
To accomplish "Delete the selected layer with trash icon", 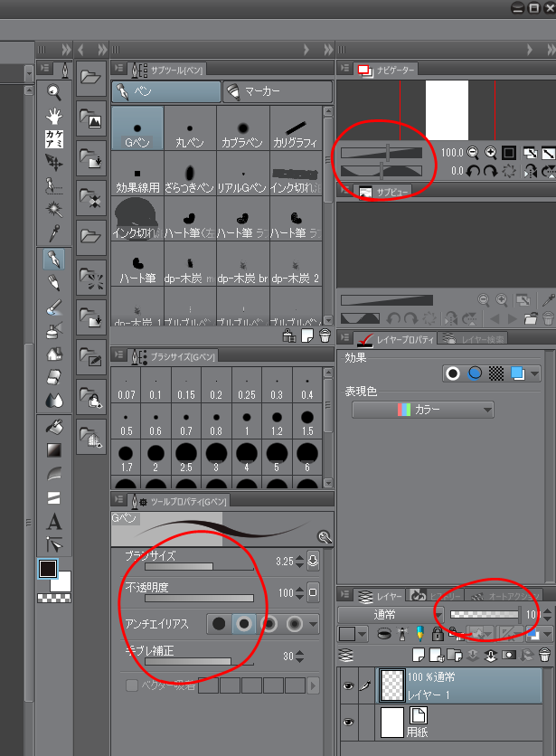I will coord(544,655).
